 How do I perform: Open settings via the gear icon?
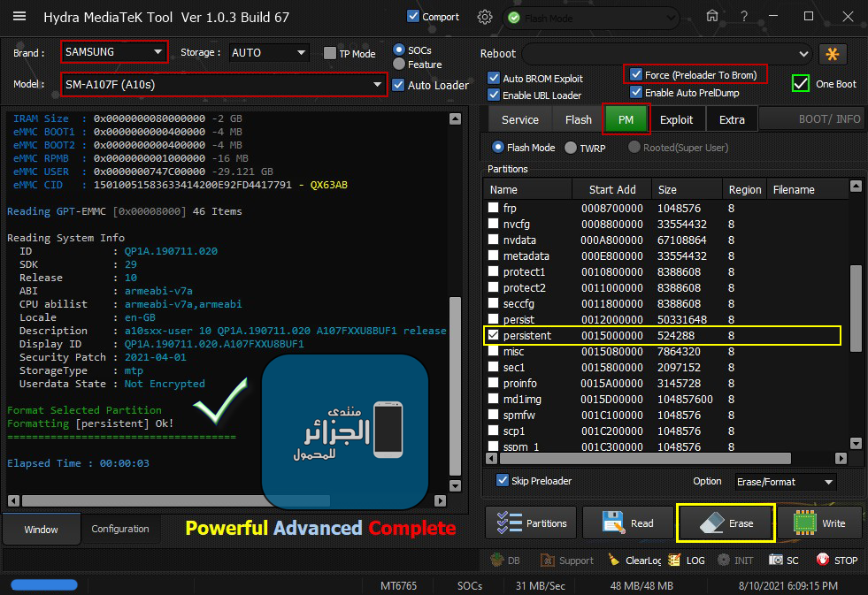pos(484,17)
